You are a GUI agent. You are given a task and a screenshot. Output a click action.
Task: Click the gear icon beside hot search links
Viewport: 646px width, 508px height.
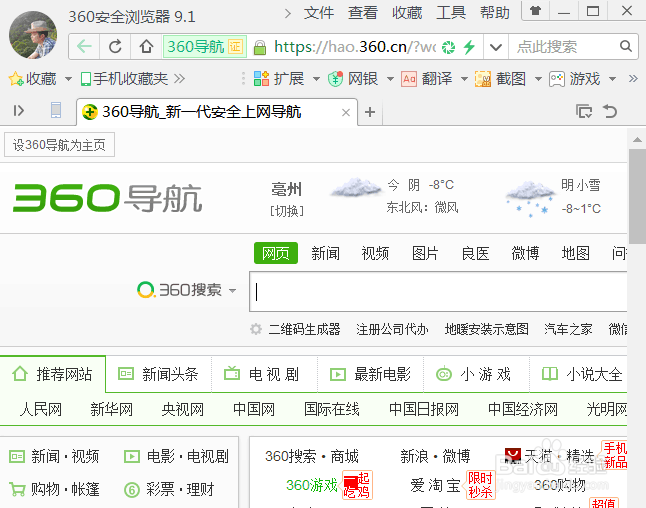click(256, 329)
